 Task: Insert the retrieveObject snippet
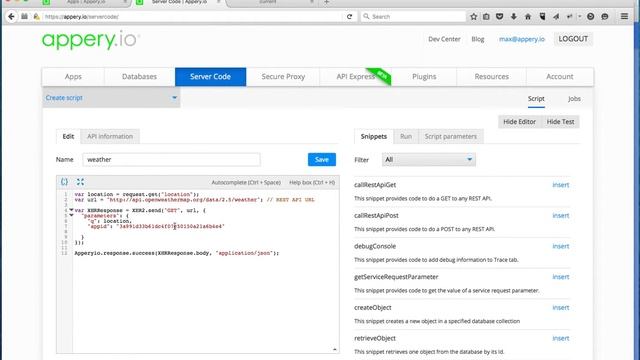coord(560,338)
